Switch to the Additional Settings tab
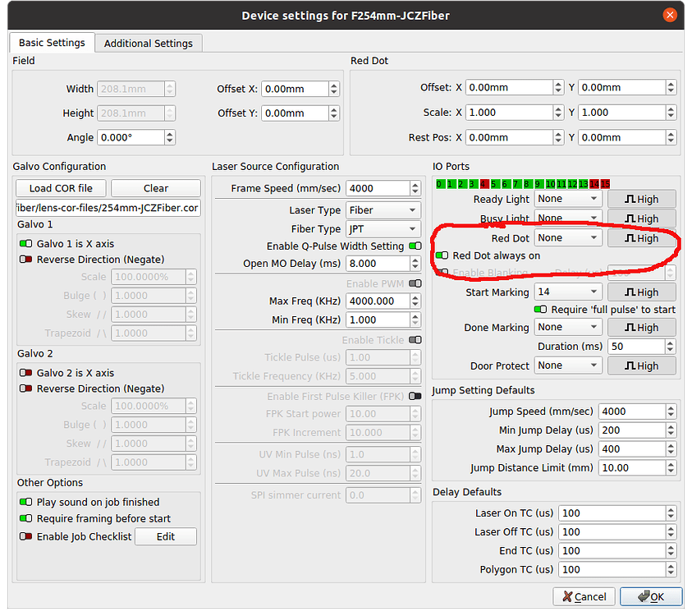Screen dimensions: 692x616 tap(148, 43)
